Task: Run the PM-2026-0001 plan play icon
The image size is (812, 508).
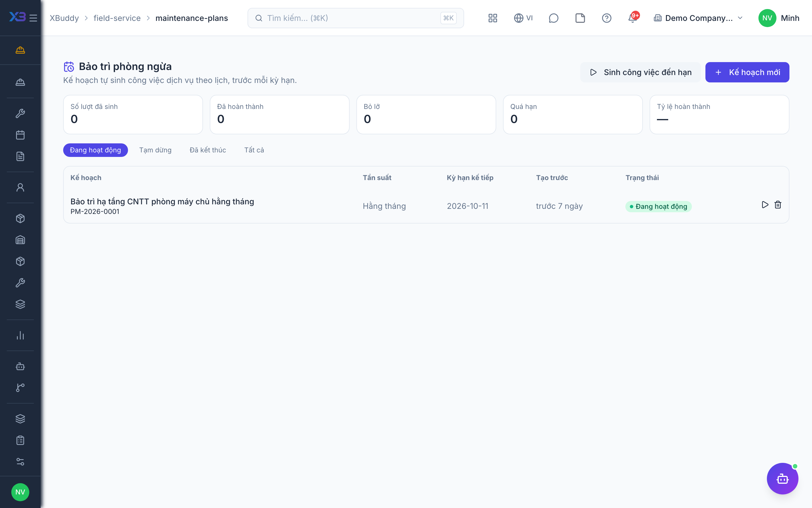Action: [x=765, y=205]
